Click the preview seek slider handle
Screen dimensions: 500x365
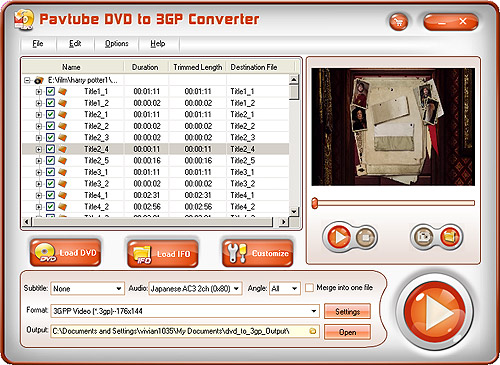tap(314, 203)
